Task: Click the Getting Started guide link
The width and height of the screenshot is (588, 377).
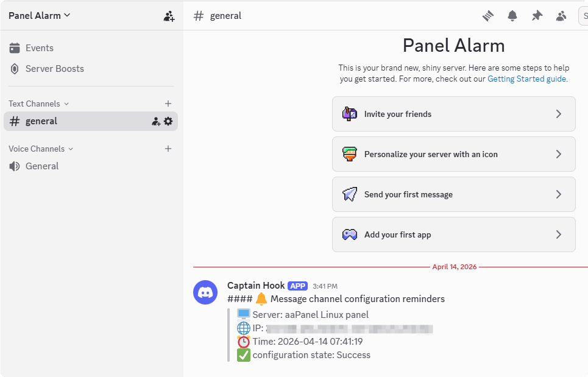Action: click(527, 79)
